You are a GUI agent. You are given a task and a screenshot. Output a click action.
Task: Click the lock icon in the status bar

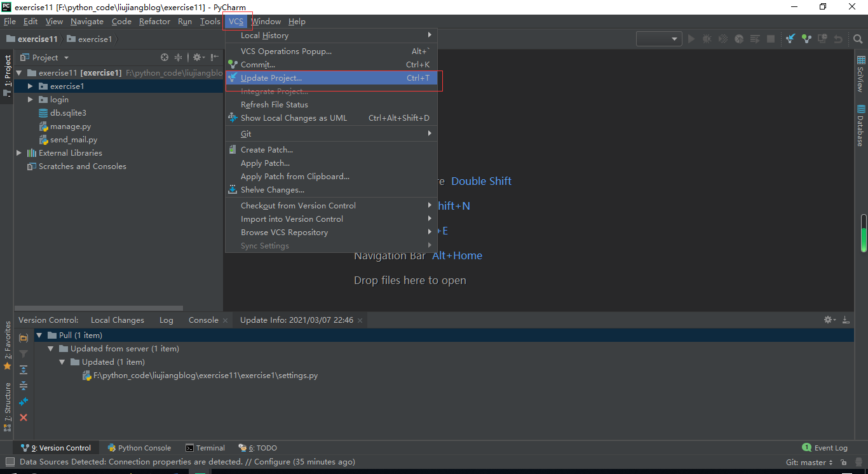(844, 463)
